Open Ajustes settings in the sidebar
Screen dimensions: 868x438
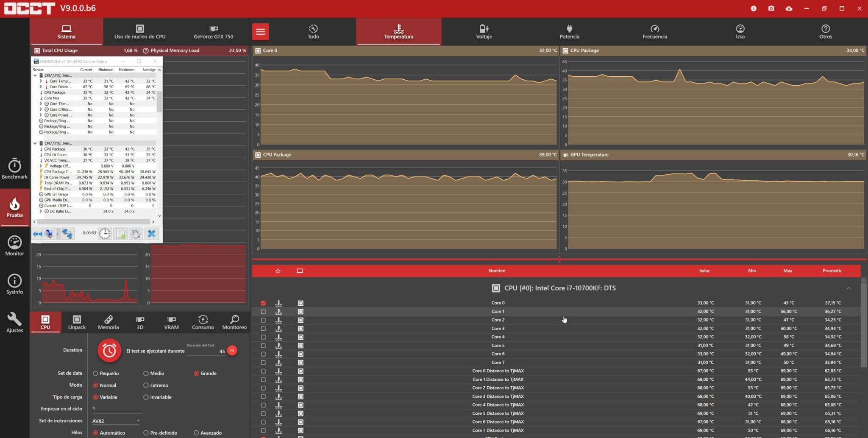click(14, 322)
